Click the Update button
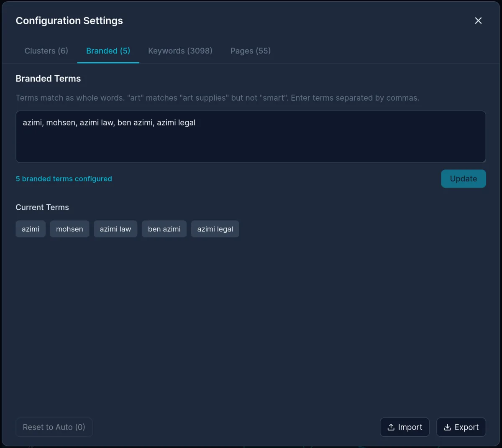502x448 pixels. pyautogui.click(x=463, y=178)
